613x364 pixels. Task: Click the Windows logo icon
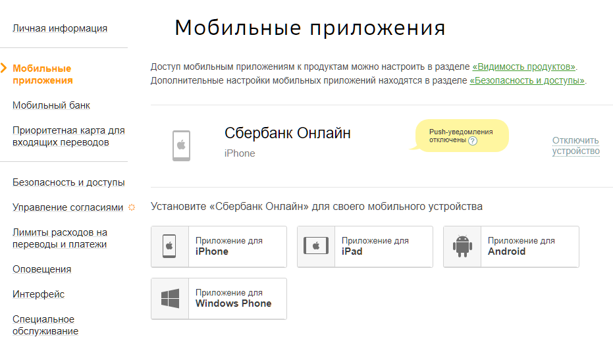click(170, 298)
